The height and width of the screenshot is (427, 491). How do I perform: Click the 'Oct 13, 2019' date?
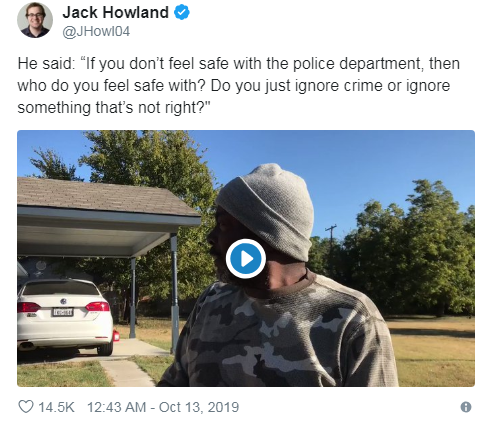pos(199,407)
